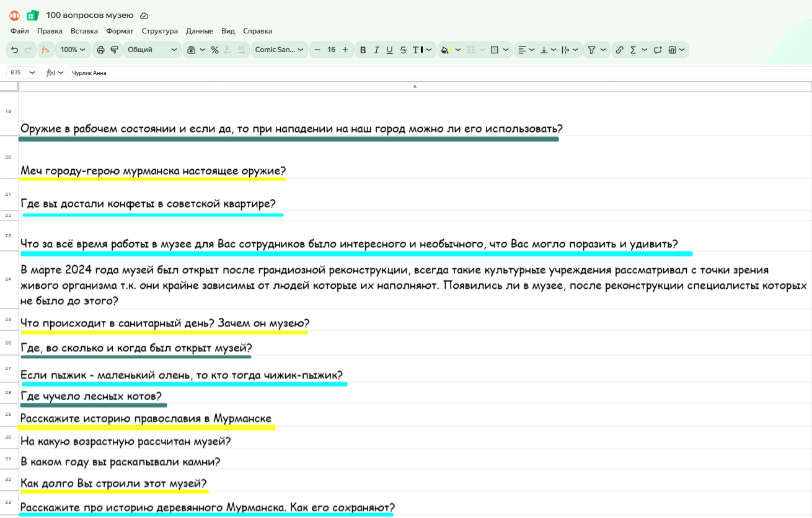The image size is (812, 518).
Task: Toggle italic formatting
Action: click(376, 50)
